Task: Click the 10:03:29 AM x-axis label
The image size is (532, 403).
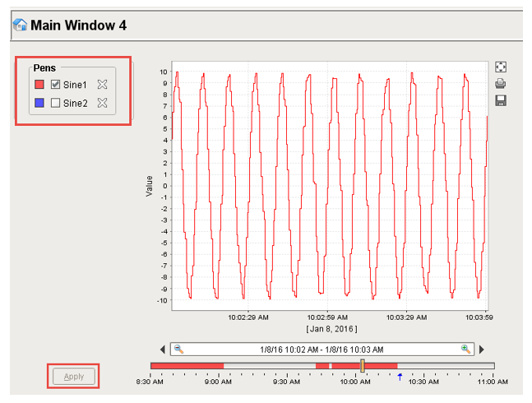Action: point(406,317)
